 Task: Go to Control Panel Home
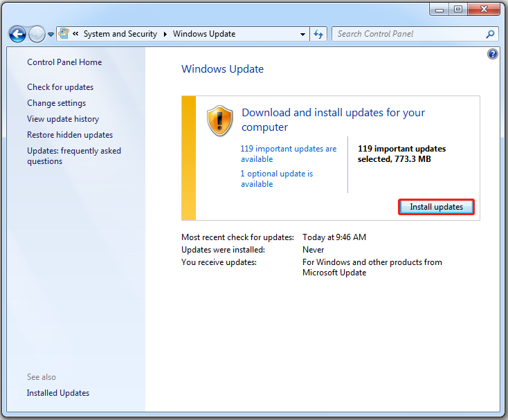coord(64,62)
